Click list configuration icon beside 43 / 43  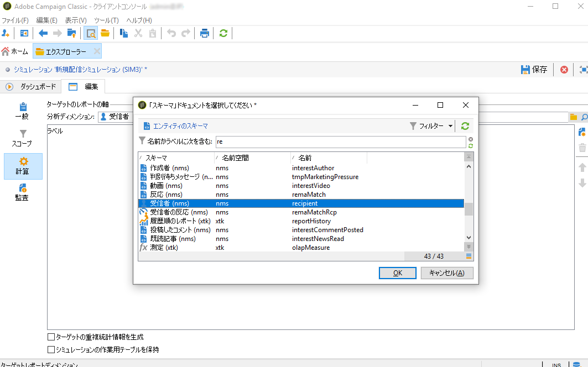coord(469,256)
